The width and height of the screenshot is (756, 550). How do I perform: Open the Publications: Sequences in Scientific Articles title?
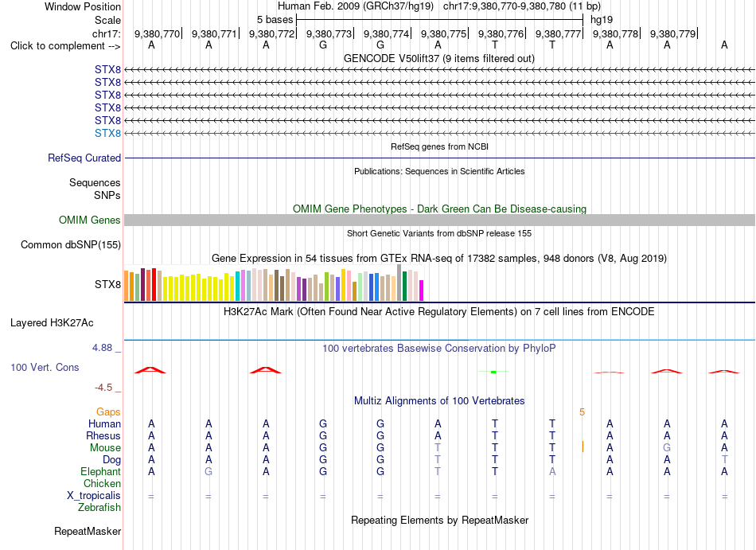[x=439, y=171]
